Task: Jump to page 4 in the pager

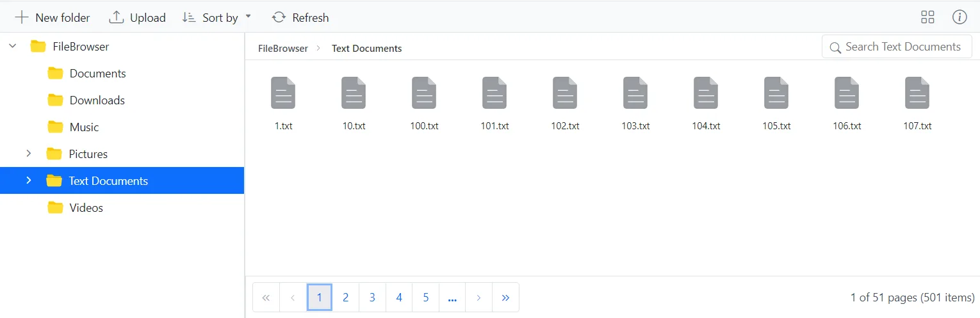Action: coord(399,298)
